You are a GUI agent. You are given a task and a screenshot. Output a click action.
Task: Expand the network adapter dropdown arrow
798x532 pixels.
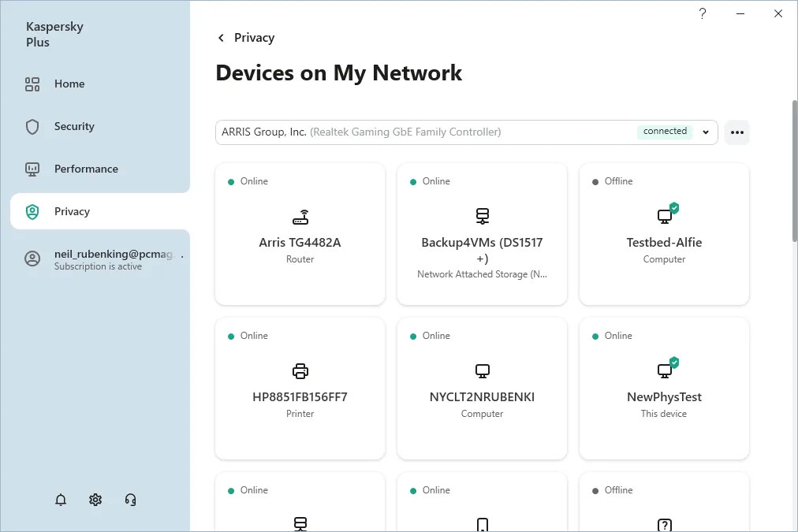tap(706, 132)
